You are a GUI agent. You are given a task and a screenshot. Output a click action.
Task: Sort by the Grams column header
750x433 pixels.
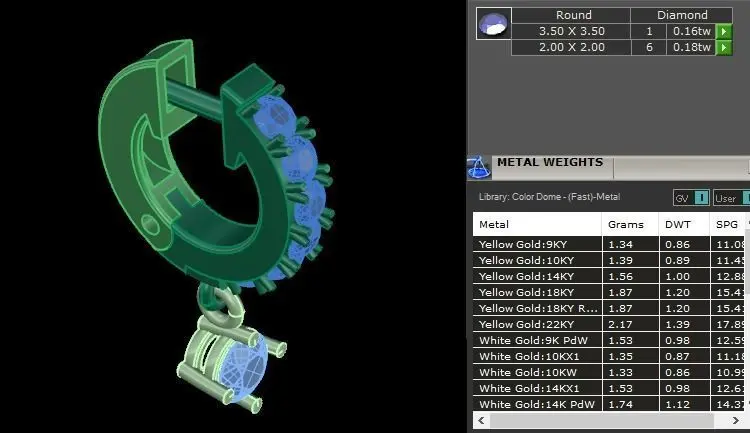(629, 224)
